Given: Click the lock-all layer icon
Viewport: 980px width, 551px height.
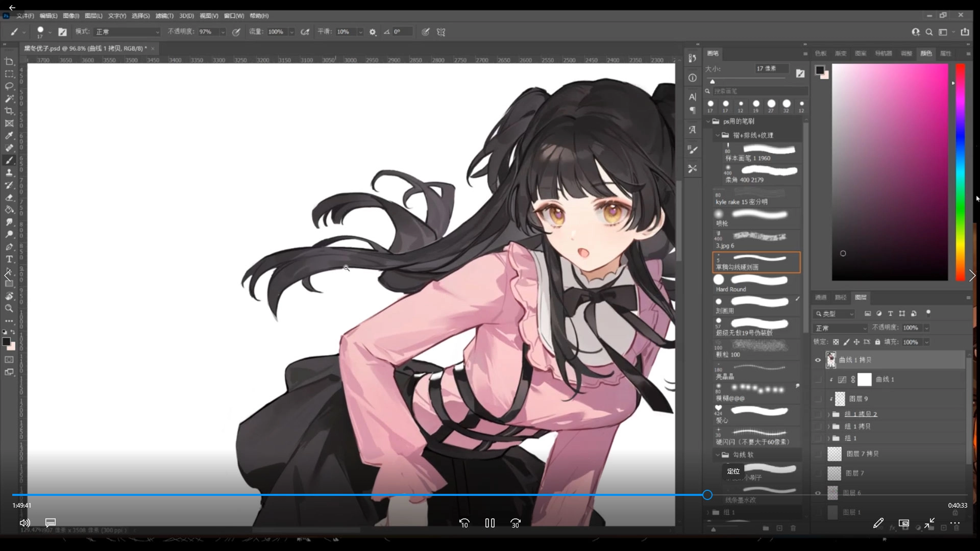Looking at the screenshot, I should coord(877,342).
